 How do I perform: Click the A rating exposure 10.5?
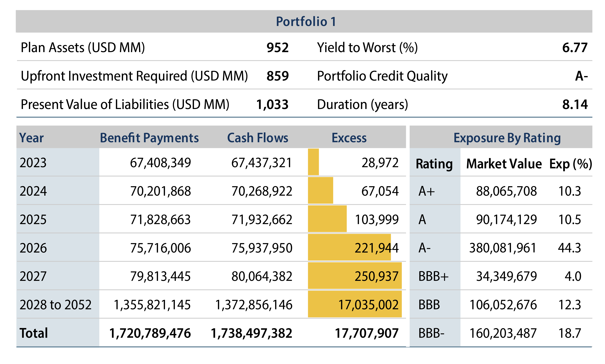[x=570, y=220]
